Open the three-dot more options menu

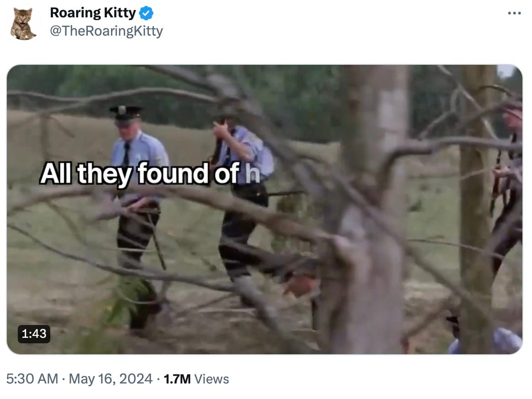click(x=514, y=13)
